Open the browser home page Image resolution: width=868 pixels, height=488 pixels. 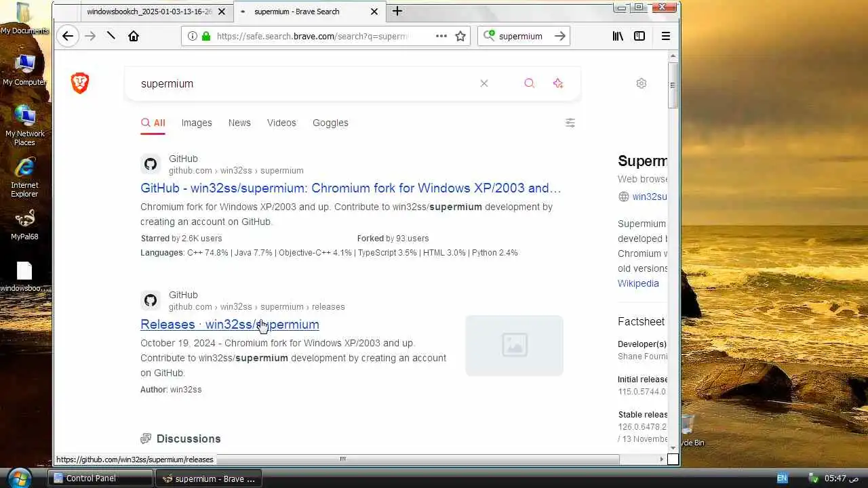[x=134, y=36]
